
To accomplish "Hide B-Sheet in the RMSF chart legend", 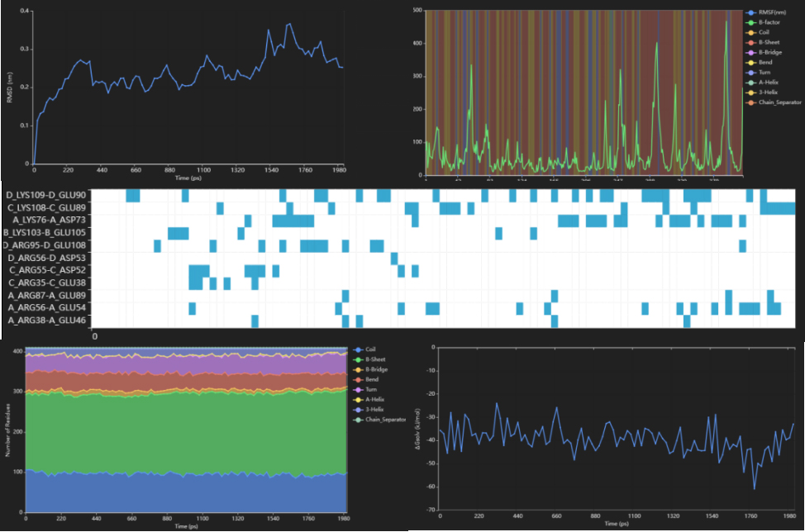I will point(763,42).
